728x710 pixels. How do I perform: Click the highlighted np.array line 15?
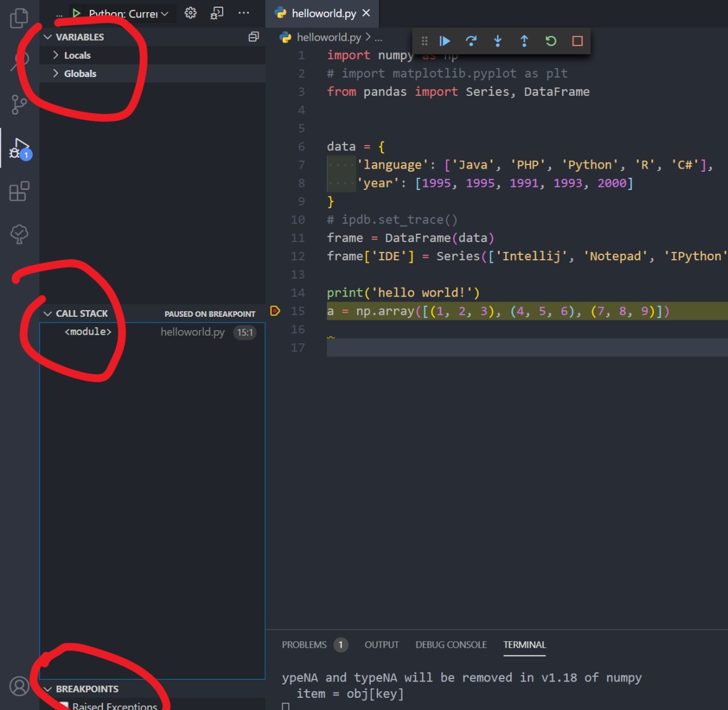[498, 311]
